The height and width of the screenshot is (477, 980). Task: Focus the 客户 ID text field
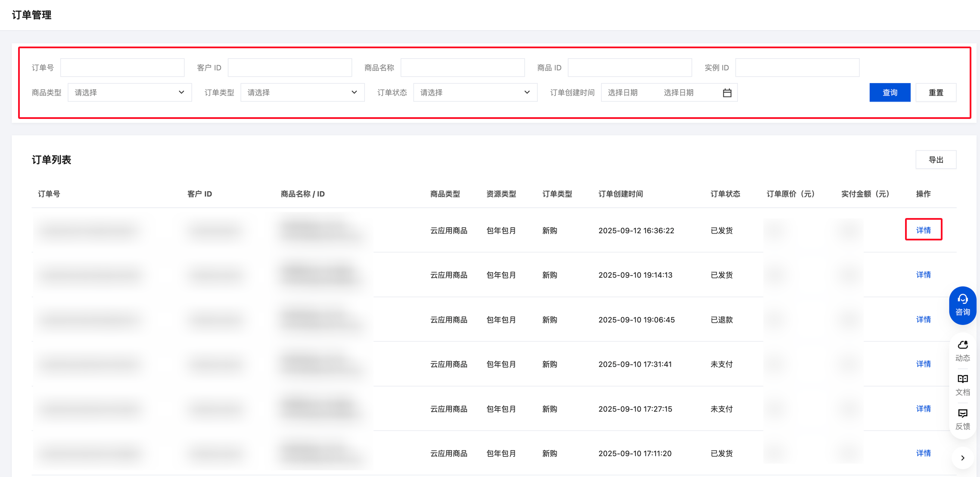tap(289, 68)
